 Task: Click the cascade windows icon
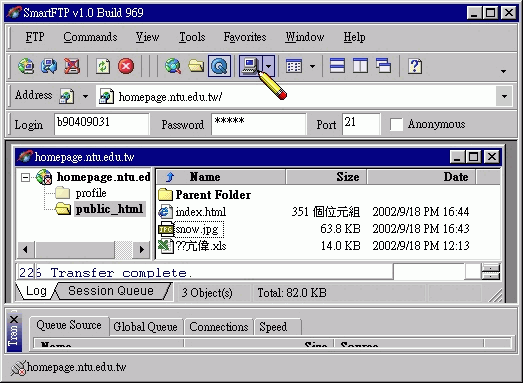point(383,66)
